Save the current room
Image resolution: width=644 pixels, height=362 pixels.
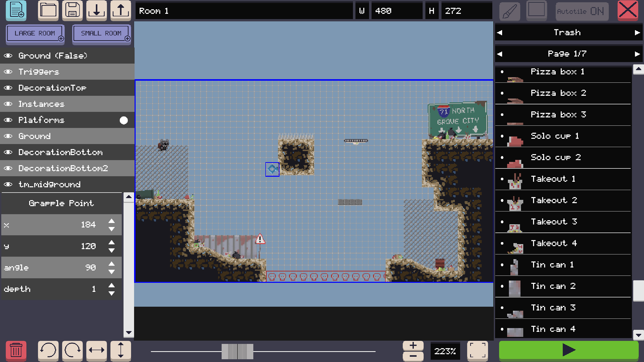(x=72, y=10)
